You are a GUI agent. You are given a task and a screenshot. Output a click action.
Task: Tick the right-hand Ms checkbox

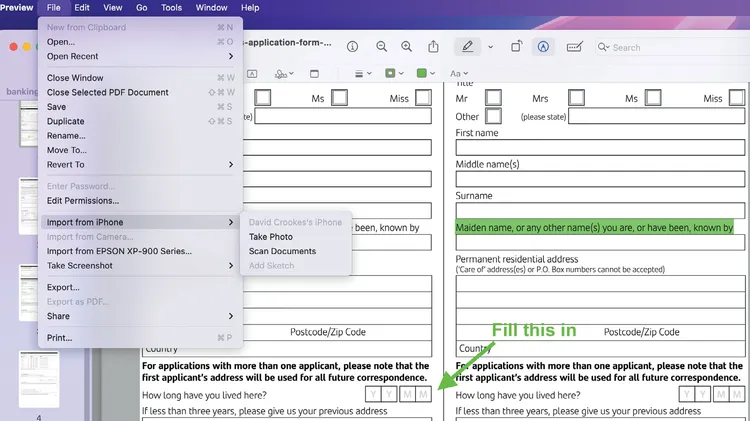click(x=653, y=98)
